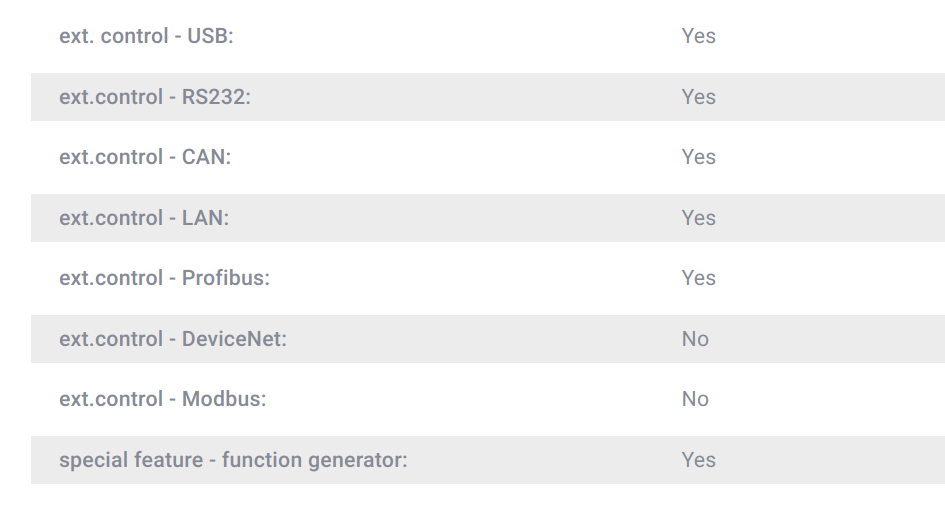Click the word 'RS232' in the table

(x=213, y=97)
